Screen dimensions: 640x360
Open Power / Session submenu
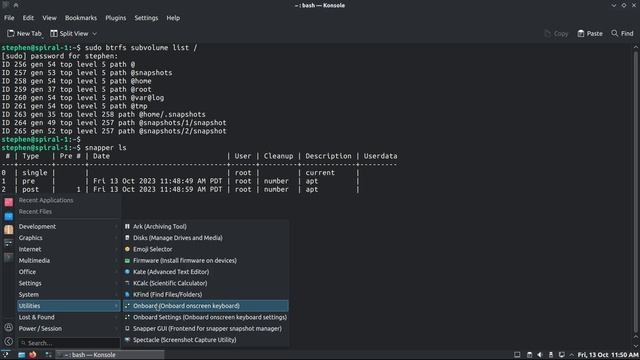coord(69,329)
